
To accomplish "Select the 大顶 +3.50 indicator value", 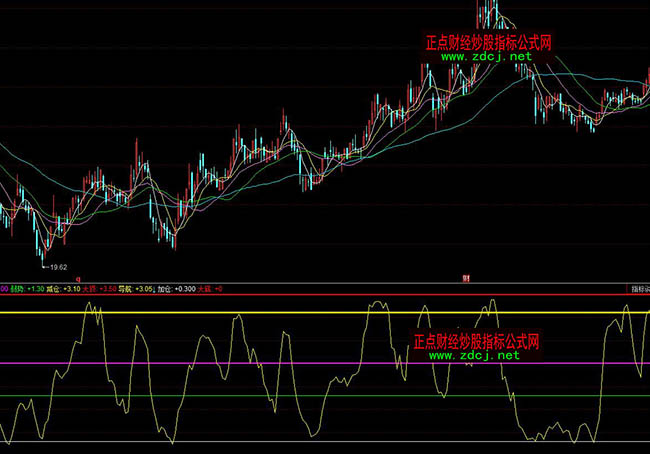I will (x=99, y=288).
